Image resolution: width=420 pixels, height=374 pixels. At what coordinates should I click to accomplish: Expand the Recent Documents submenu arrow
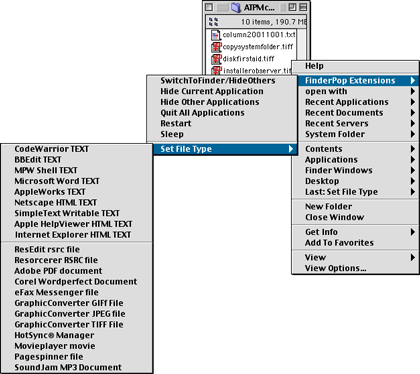(413, 113)
